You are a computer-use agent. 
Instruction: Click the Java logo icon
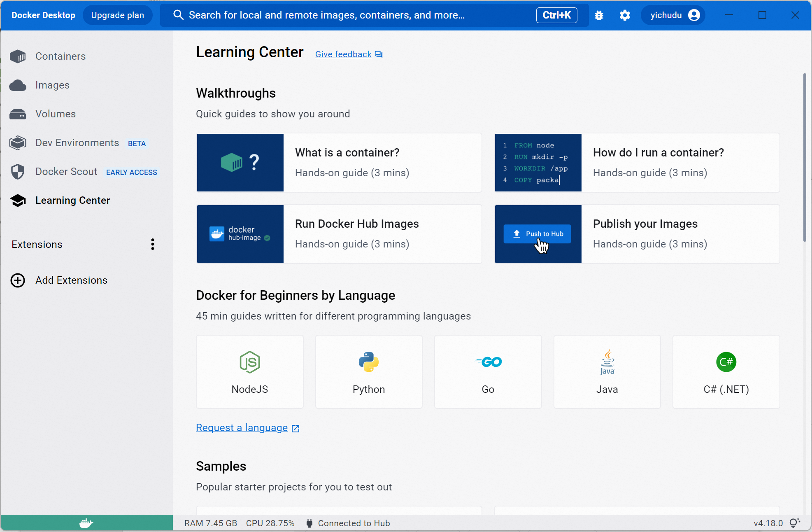[607, 362]
